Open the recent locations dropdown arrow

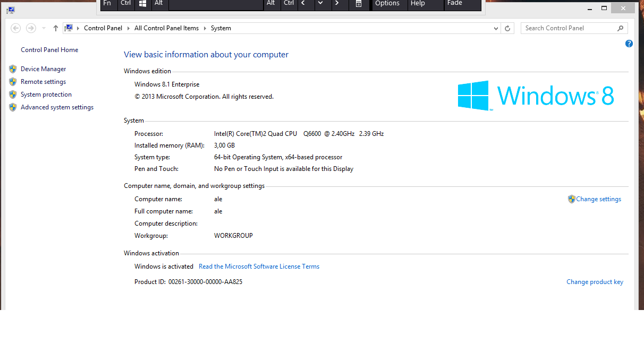[x=44, y=28]
